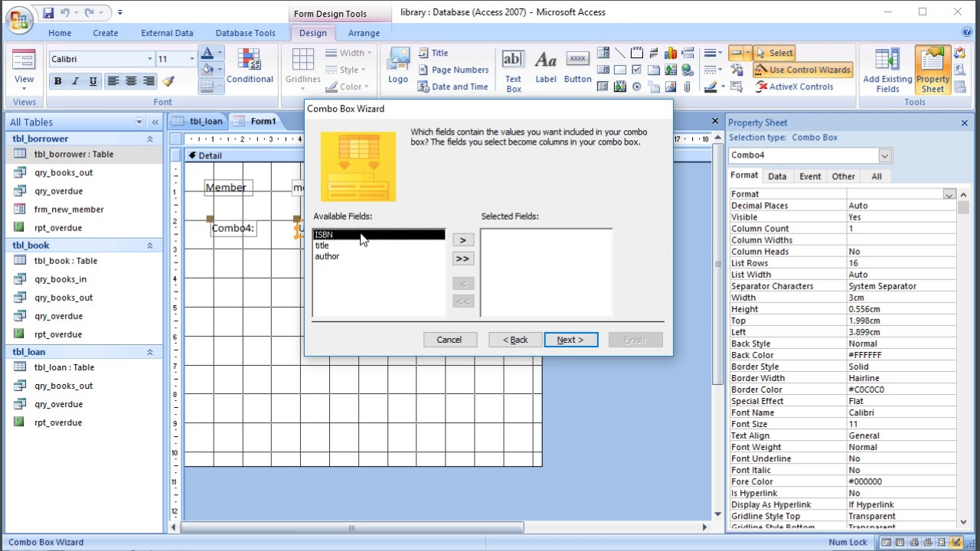Select the Label control tool
980x551 pixels.
[546, 67]
